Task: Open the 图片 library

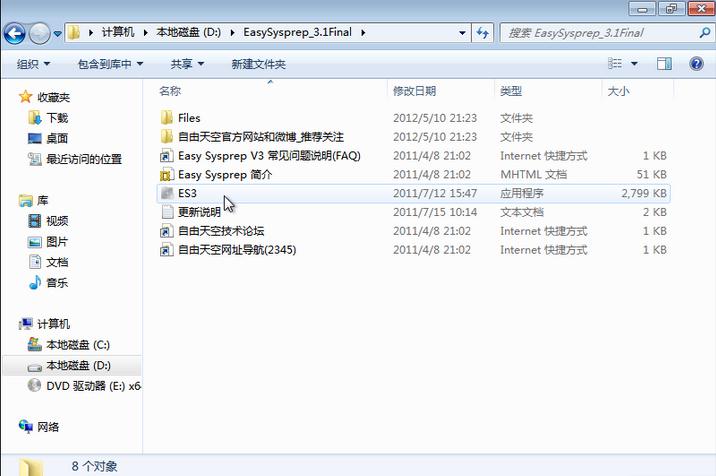Action: (57, 242)
